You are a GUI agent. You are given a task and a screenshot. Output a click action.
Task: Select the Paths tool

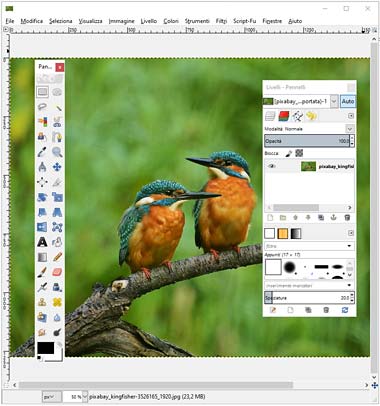click(57, 137)
